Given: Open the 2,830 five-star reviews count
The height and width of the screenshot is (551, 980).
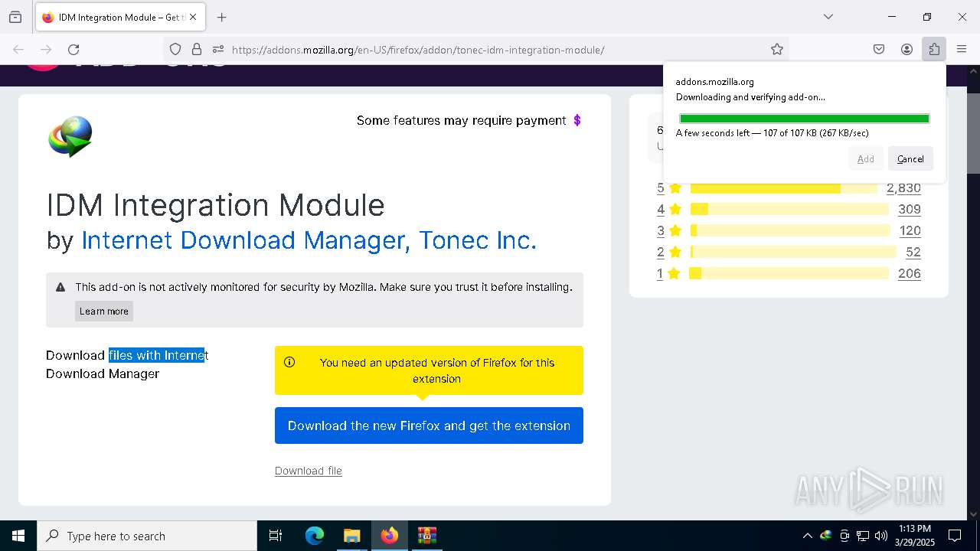Looking at the screenshot, I should 903,187.
